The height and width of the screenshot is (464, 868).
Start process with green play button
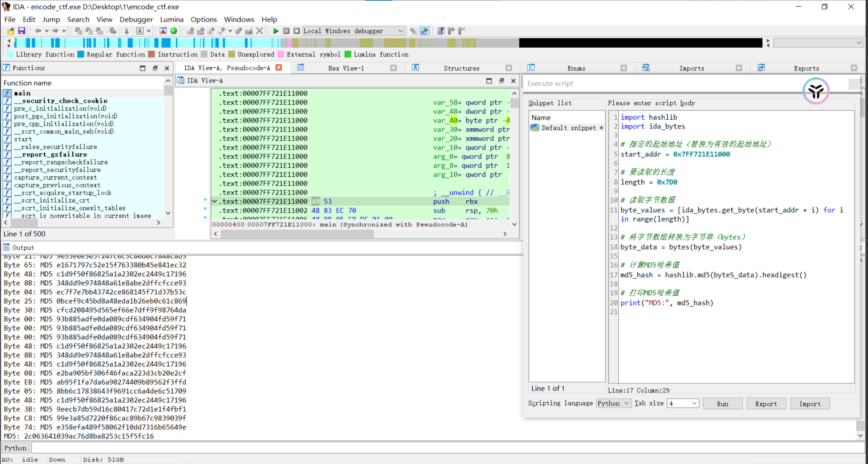click(x=276, y=31)
